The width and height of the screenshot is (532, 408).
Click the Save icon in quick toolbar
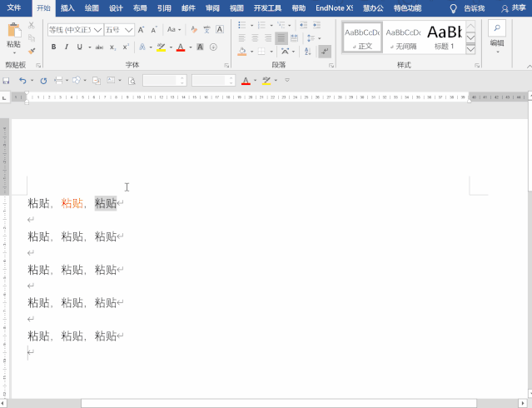[x=7, y=81]
